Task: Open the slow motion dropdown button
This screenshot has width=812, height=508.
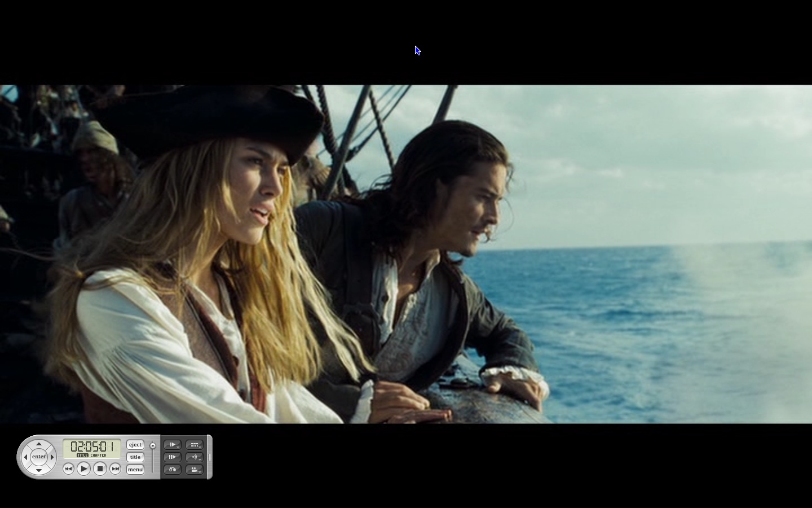Action: (x=173, y=445)
